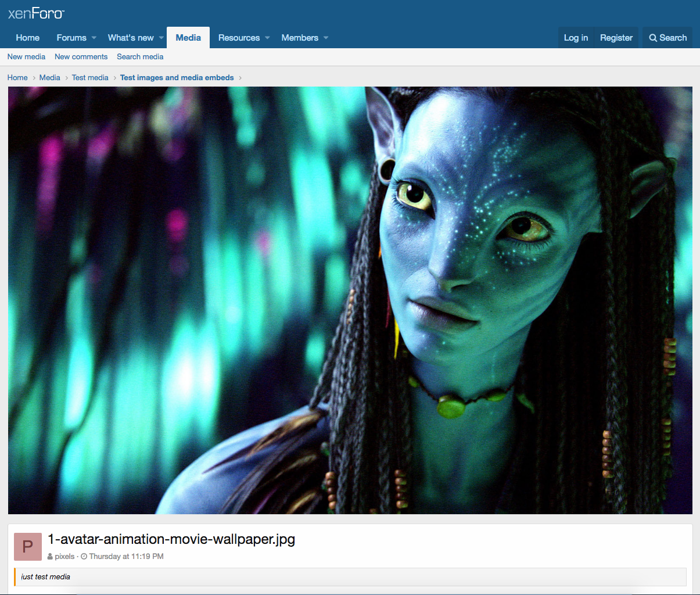Expand the Resources dropdown arrow
Screen dimensions: 700x595
coord(267,38)
